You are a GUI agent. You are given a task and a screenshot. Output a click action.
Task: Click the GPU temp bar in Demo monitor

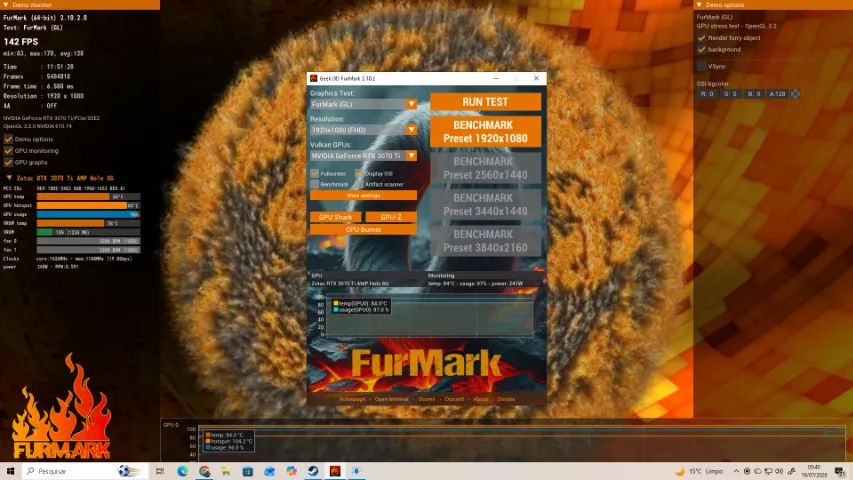pyautogui.click(x=88, y=196)
